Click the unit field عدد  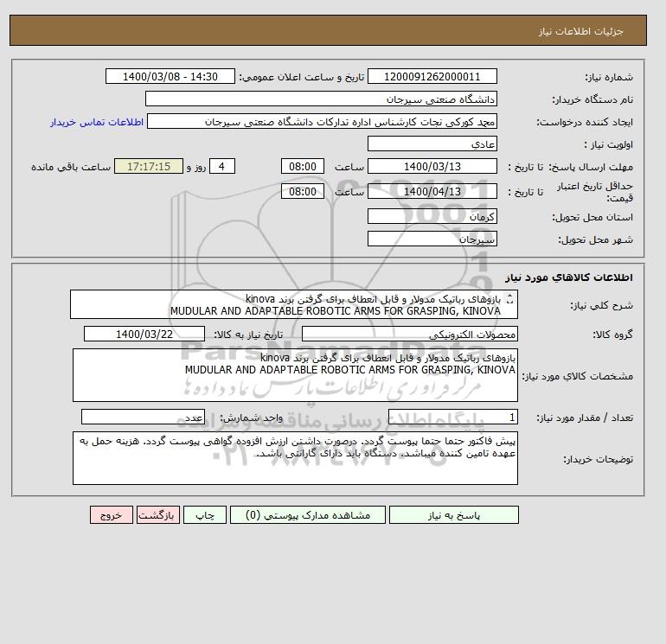pos(143,418)
